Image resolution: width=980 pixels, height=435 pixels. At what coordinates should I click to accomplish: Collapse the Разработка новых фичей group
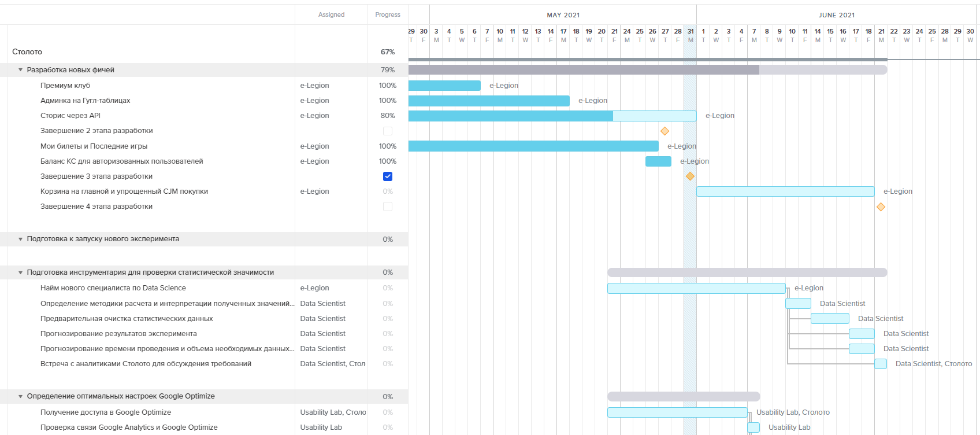pos(21,70)
